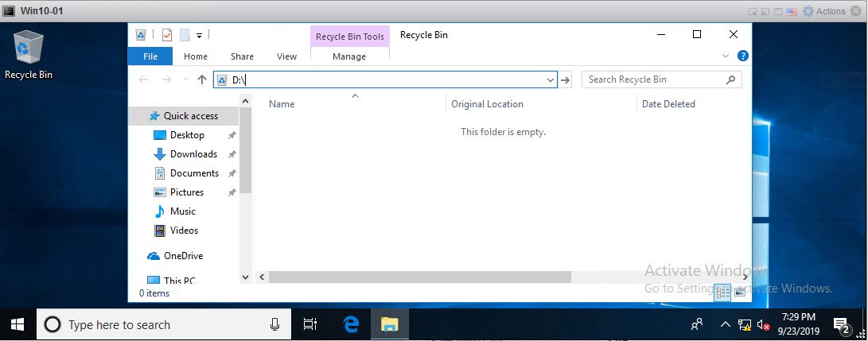The image size is (868, 341).
Task: Show hidden system tray icons
Action: 725,324
